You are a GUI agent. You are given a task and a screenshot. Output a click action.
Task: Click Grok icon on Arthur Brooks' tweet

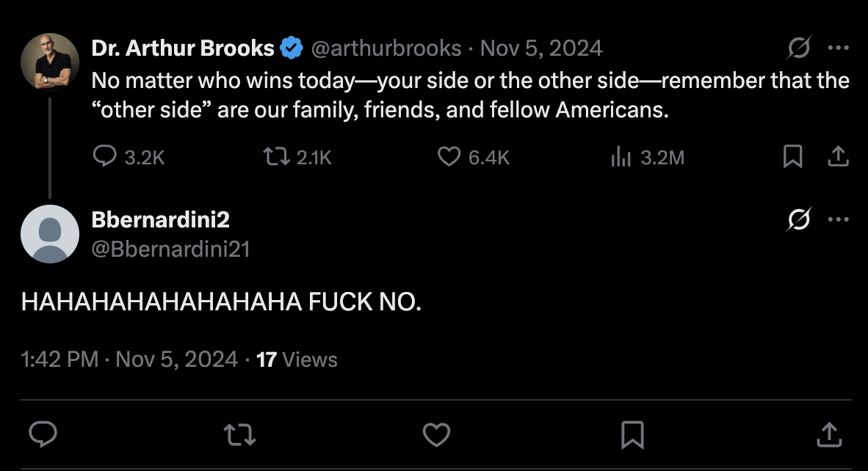coord(799,48)
